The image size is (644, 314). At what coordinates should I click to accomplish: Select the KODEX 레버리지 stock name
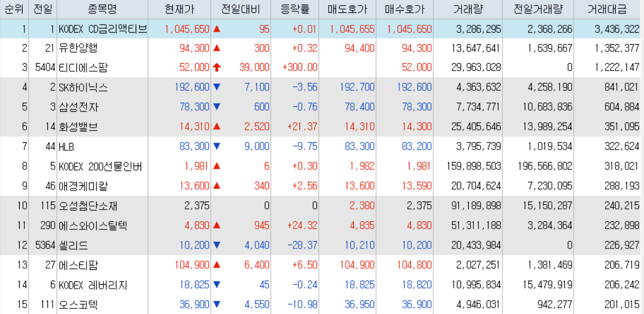point(93,285)
